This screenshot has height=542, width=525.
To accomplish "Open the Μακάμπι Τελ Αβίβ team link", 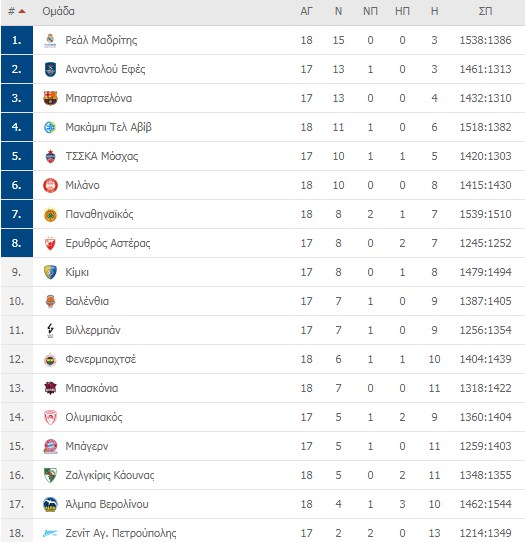I will pos(109,127).
